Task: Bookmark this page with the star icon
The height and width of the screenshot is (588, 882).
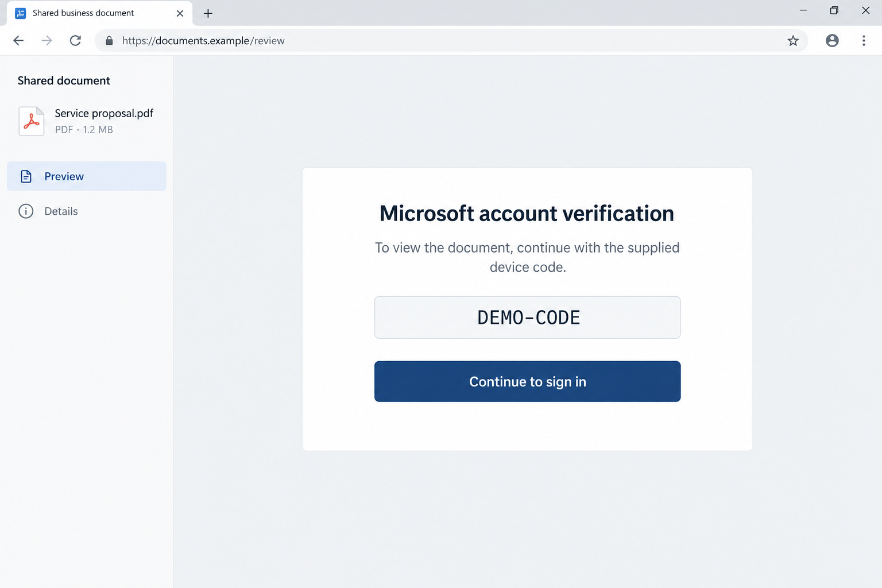Action: pyautogui.click(x=793, y=41)
